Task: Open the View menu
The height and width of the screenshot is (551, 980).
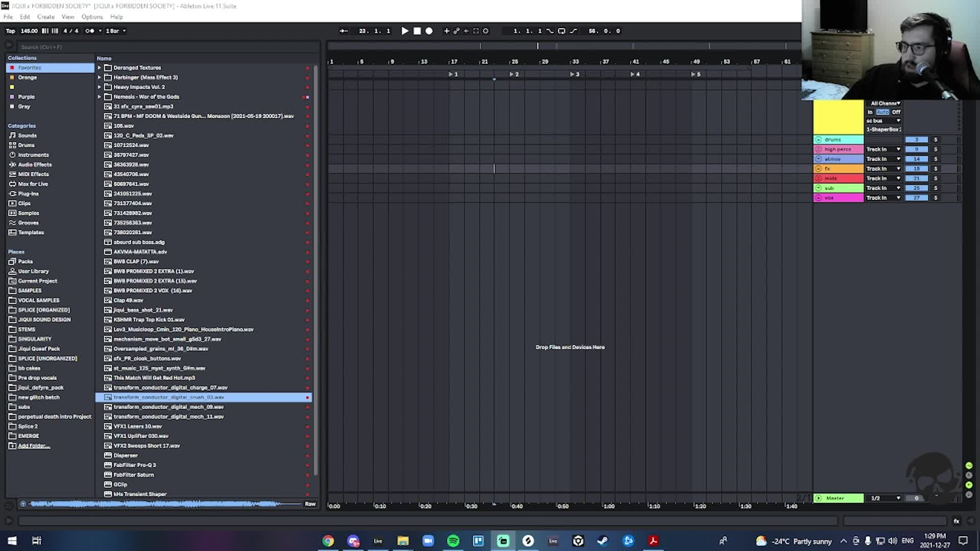Action: tap(68, 17)
